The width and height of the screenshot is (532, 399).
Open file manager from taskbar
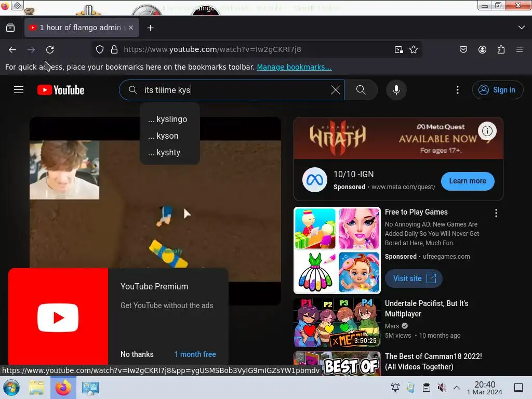(x=36, y=388)
